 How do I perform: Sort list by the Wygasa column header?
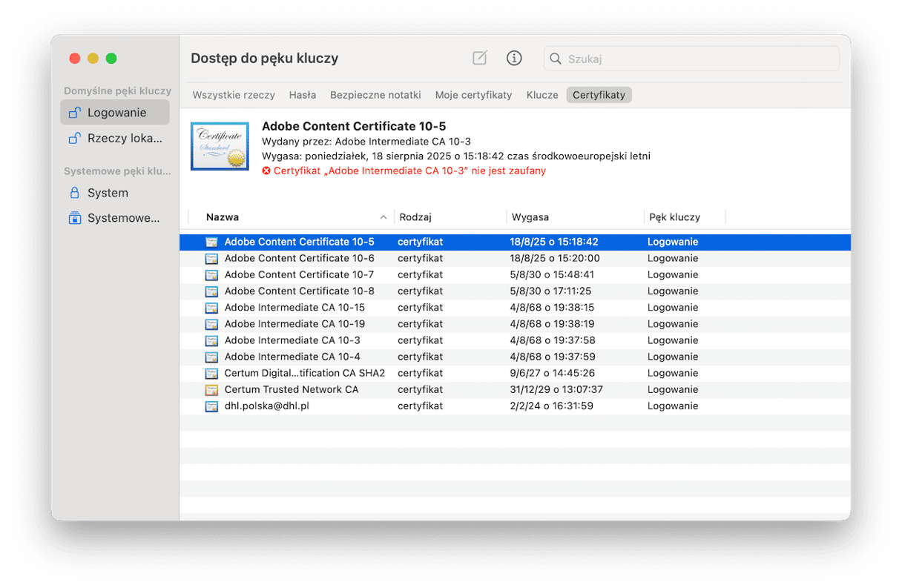point(530,217)
